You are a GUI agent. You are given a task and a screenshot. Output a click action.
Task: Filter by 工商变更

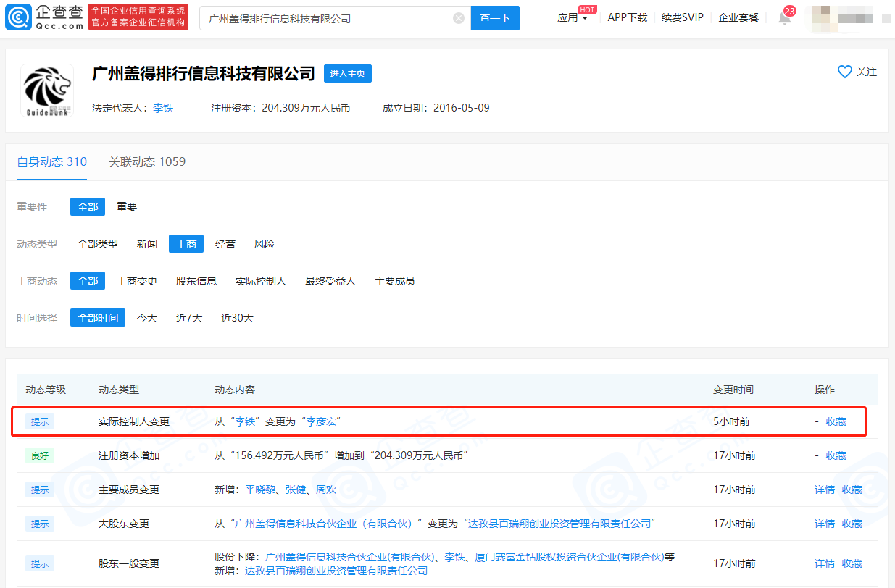[137, 281]
